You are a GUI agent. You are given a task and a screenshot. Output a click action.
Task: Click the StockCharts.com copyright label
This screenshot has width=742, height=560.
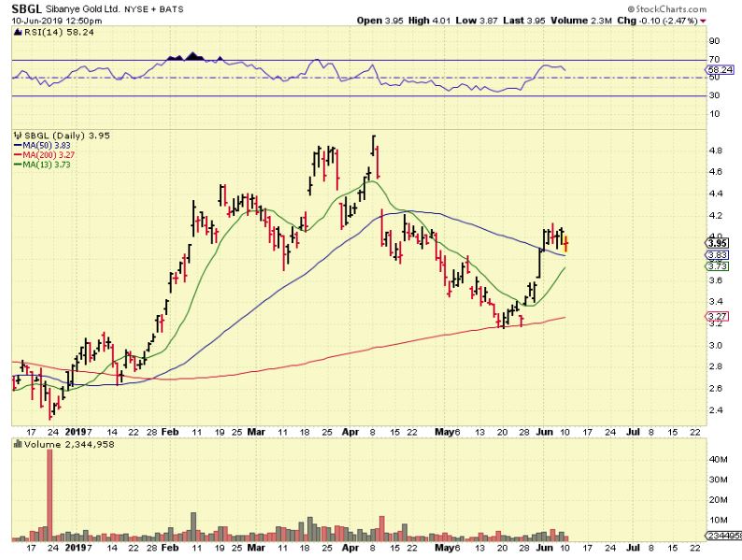coord(667,9)
